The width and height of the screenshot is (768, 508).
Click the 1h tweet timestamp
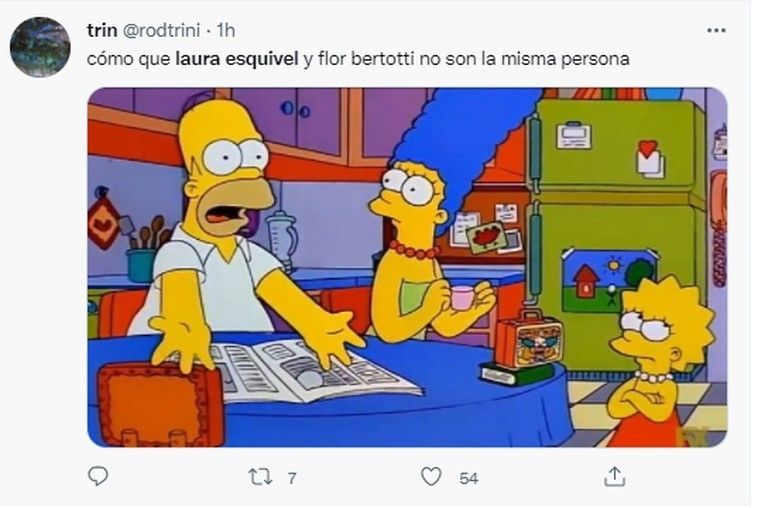tap(226, 31)
